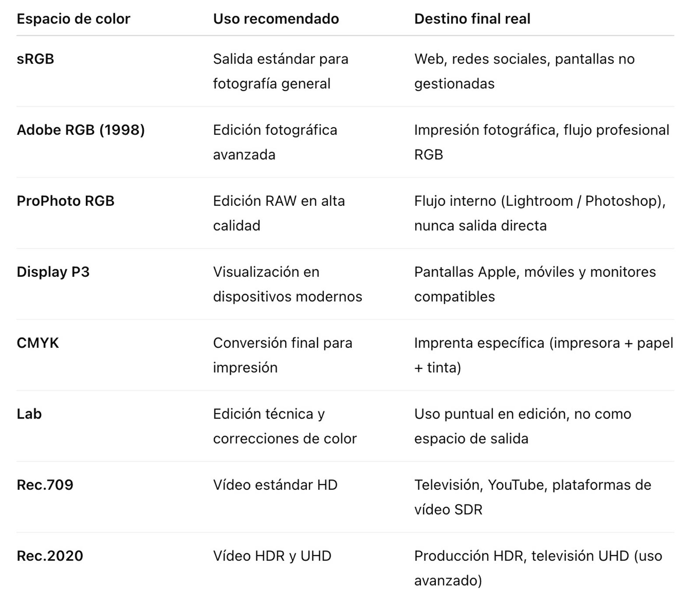
Task: Click "Salida estándar para fotografía general" cell
Action: (280, 71)
